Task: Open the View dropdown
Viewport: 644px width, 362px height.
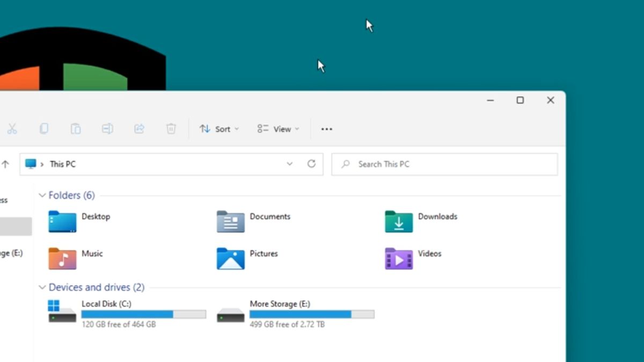Action: [x=277, y=129]
